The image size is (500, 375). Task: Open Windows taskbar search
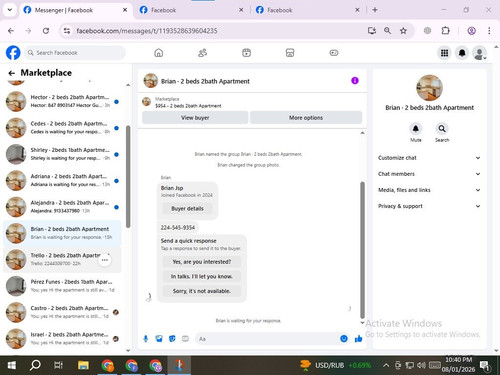[35, 365]
